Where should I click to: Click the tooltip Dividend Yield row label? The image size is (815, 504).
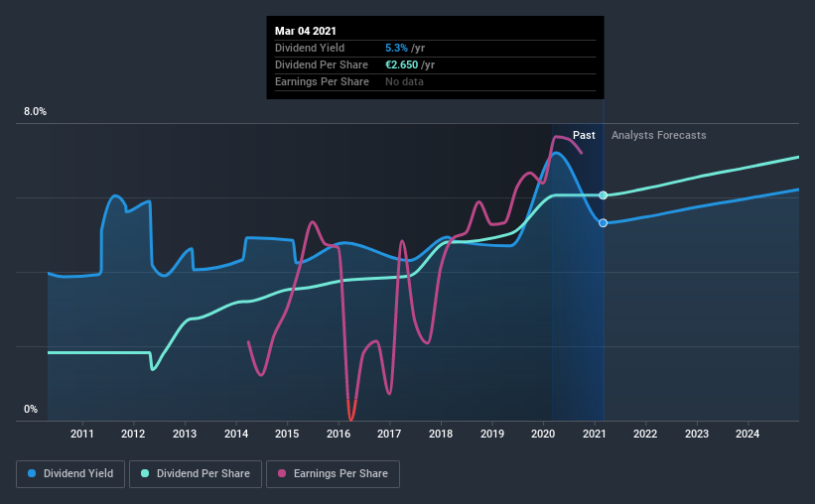pyautogui.click(x=310, y=48)
